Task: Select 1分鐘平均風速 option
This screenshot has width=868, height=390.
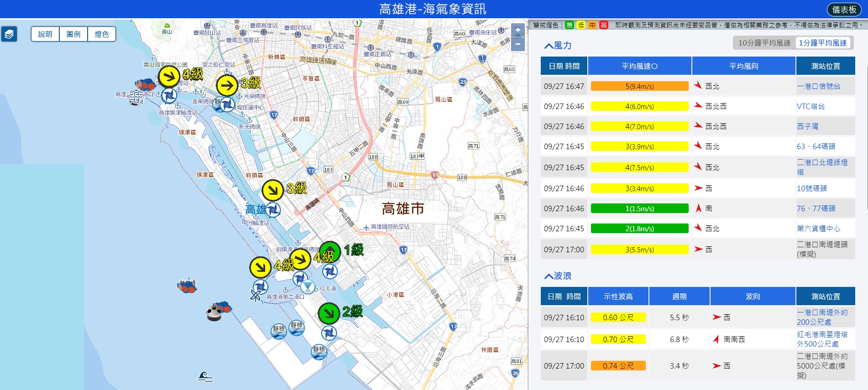Action: tap(823, 43)
